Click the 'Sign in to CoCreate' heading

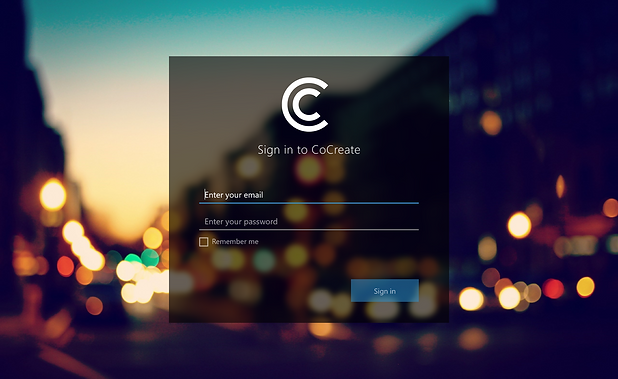click(x=309, y=150)
